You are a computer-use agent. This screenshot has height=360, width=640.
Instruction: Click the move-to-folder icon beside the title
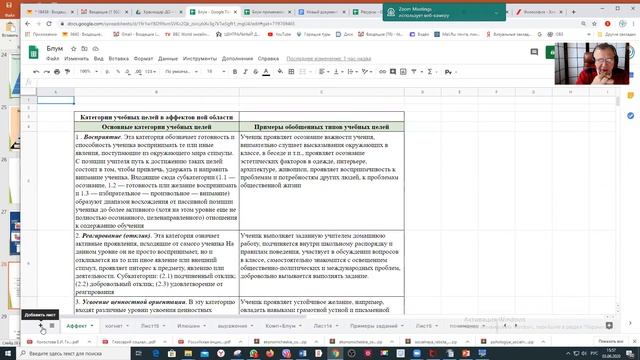coord(84,49)
